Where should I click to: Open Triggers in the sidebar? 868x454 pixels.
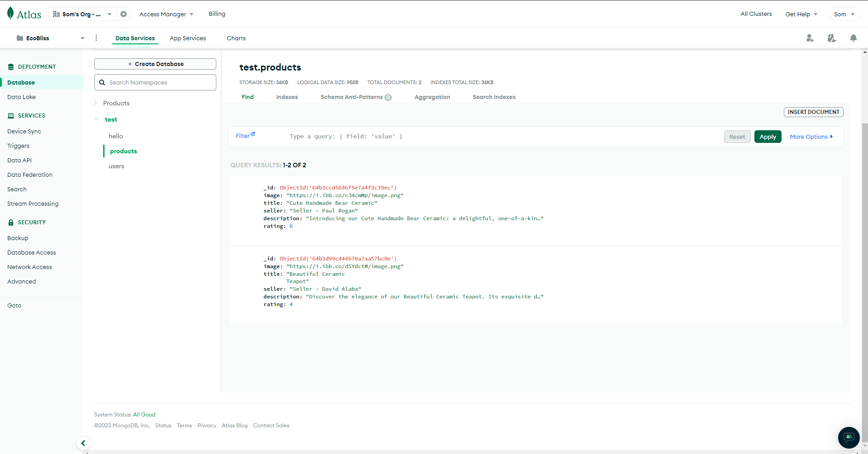point(18,146)
